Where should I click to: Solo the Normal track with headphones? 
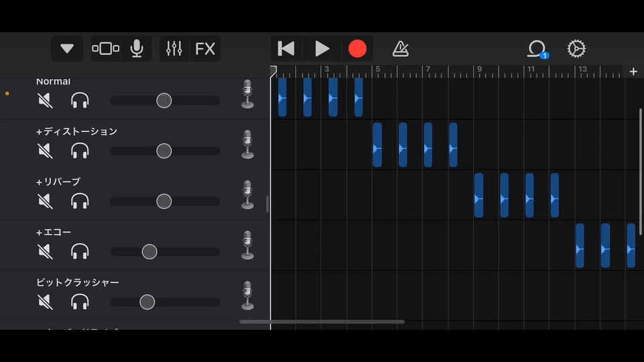[x=80, y=101]
